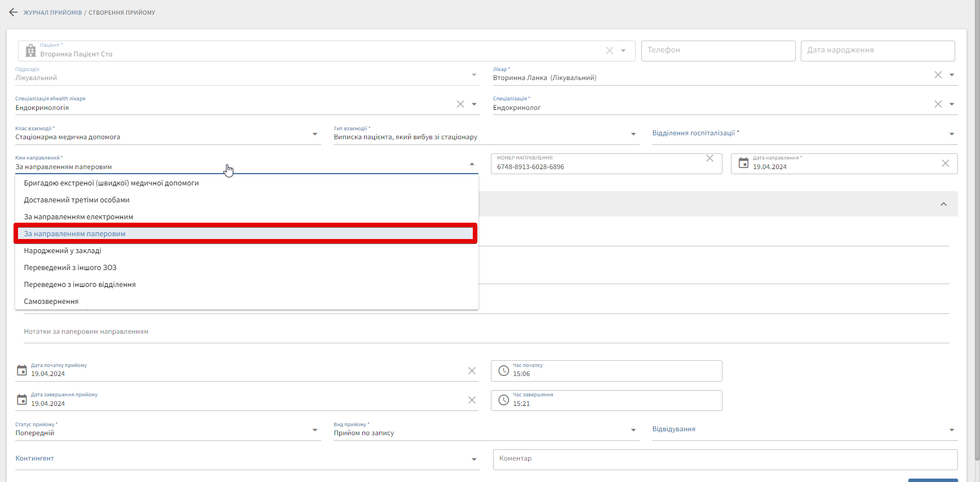Open clock picker for end time

[504, 400]
